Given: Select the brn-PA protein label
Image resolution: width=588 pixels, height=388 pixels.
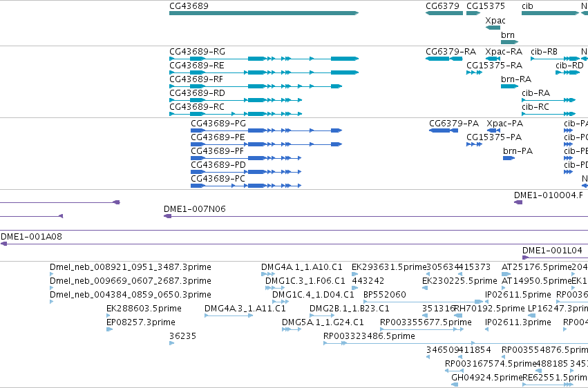Looking at the screenshot, I should tap(518, 151).
